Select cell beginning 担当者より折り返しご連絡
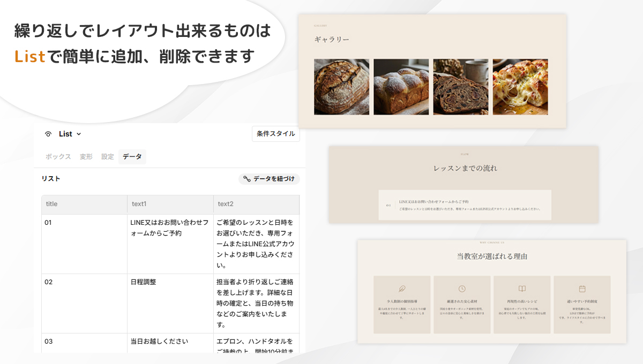The width and height of the screenshot is (643, 364). [257, 304]
